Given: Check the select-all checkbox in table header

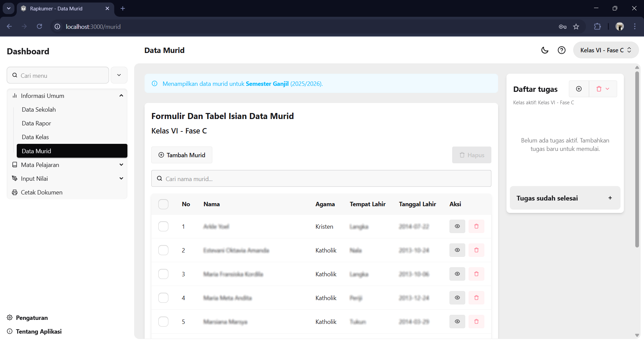Looking at the screenshot, I should coord(163,204).
